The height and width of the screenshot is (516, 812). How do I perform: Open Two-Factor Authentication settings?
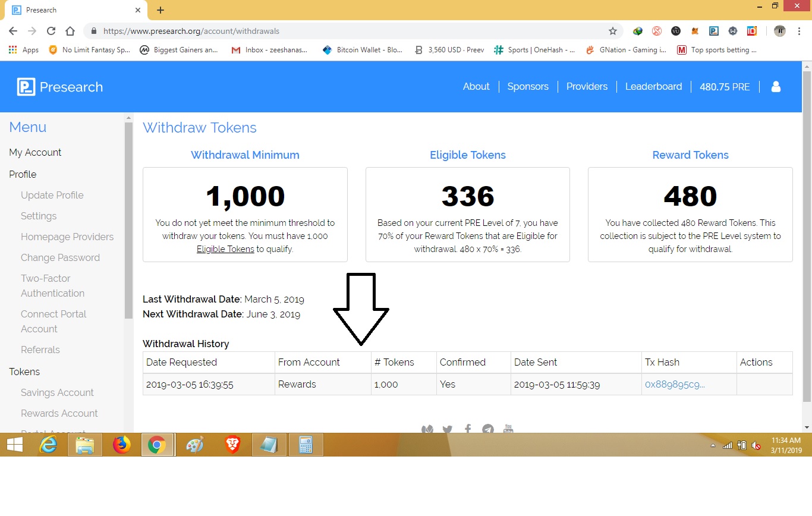[x=53, y=286]
